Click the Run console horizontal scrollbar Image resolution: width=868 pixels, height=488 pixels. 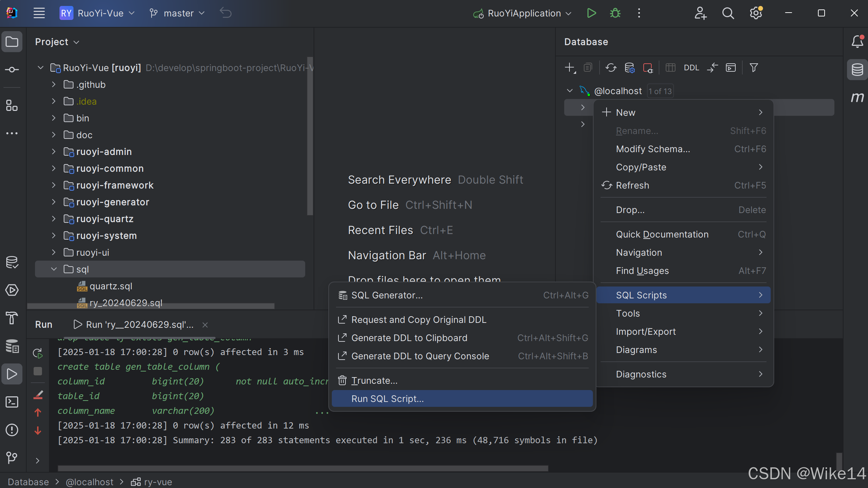pyautogui.click(x=303, y=468)
